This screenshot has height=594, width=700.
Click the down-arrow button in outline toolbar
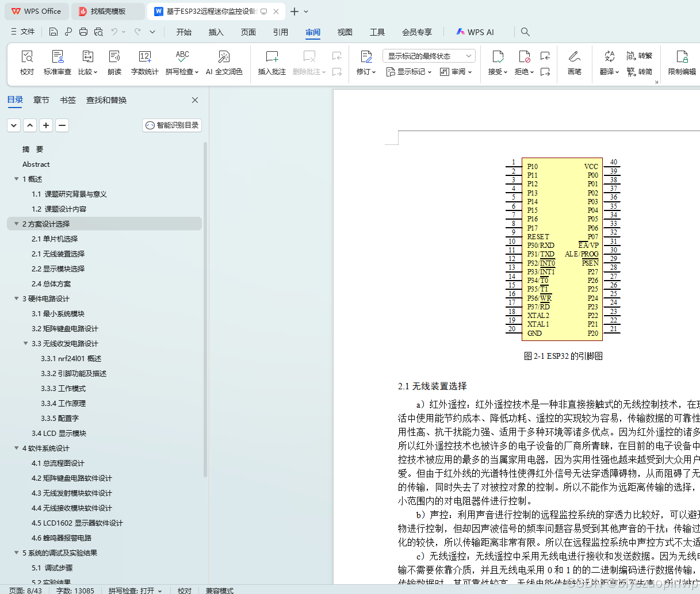click(14, 125)
